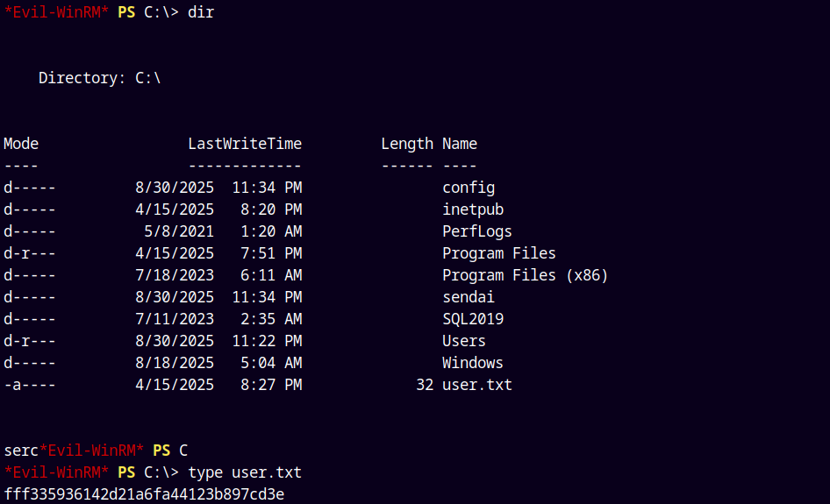Click the Name column header
Image resolution: width=830 pixels, height=504 pixels.
click(x=460, y=144)
